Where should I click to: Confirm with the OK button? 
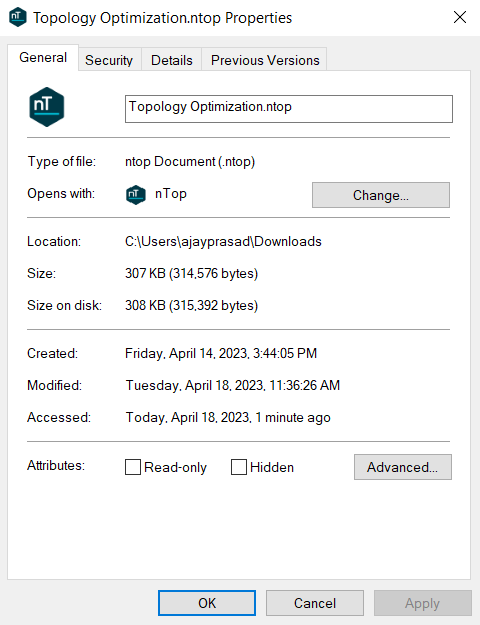click(x=207, y=603)
